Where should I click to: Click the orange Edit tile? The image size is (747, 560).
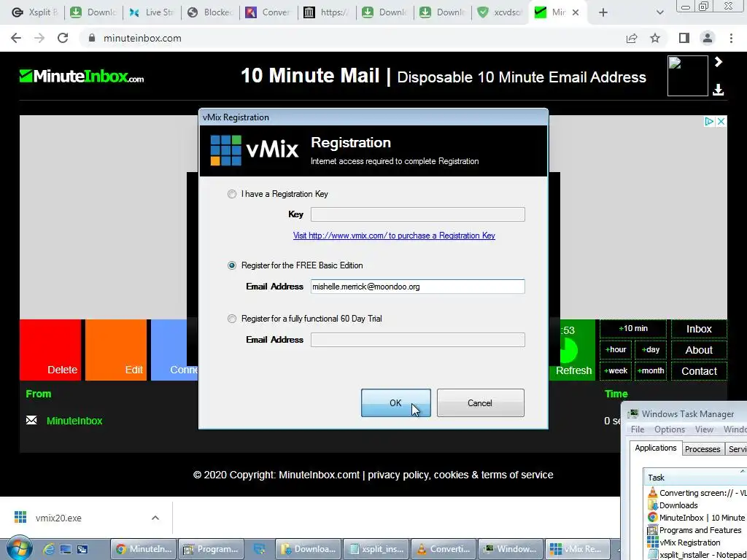coord(116,349)
